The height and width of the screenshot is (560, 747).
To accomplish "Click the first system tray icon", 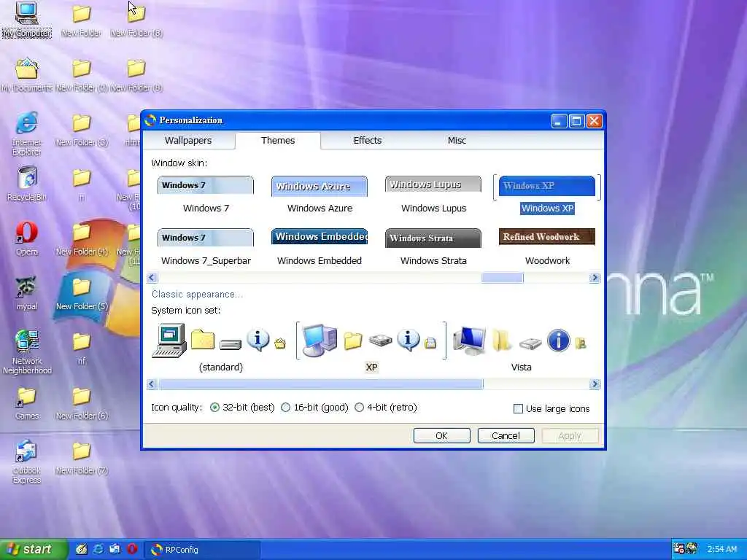I will (679, 549).
